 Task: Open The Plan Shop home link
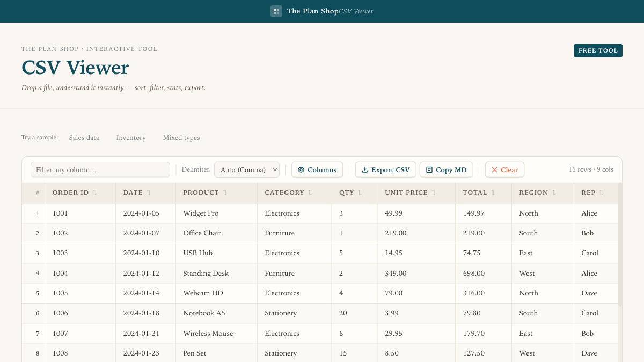pyautogui.click(x=312, y=11)
